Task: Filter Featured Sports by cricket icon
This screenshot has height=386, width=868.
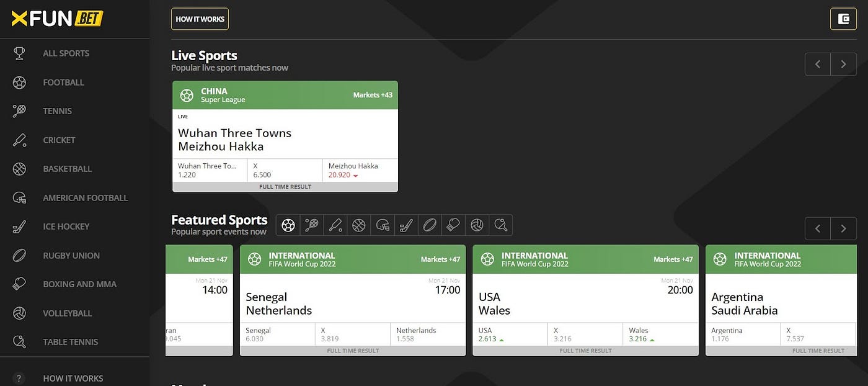Action: [x=335, y=225]
